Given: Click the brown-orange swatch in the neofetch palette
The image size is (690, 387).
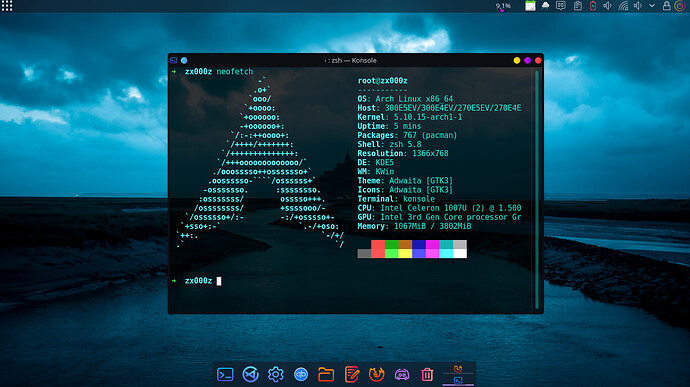Looking at the screenshot, I should (405, 244).
